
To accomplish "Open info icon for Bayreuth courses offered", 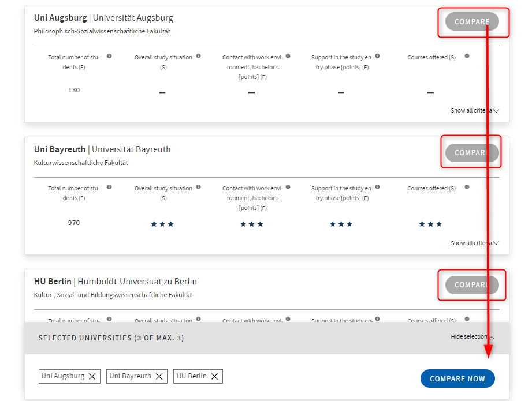I will click(x=467, y=187).
